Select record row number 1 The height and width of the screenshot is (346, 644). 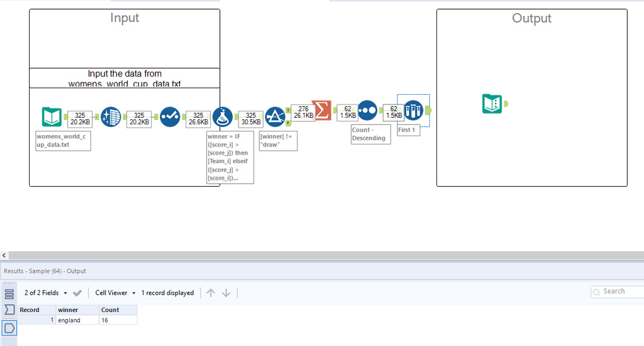coord(37,320)
